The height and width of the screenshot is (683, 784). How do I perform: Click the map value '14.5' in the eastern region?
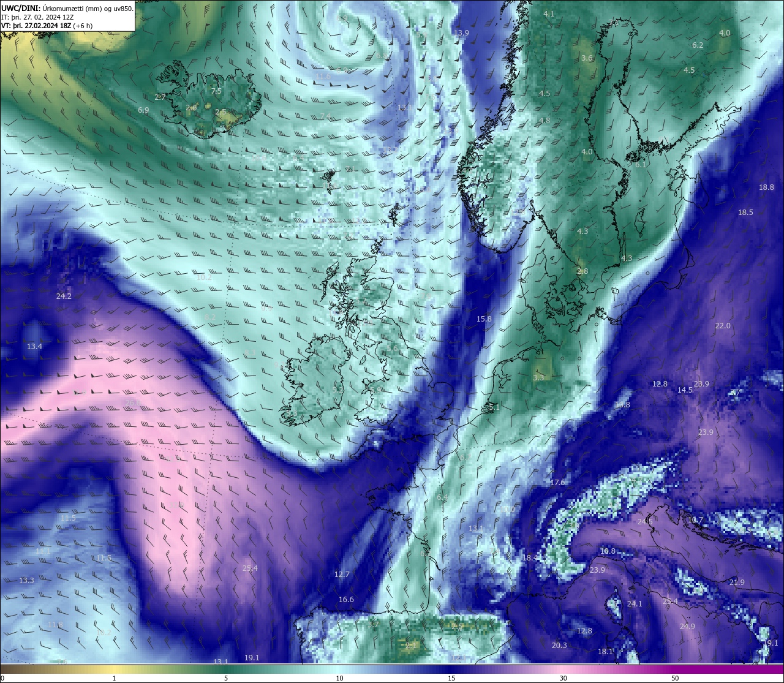(x=685, y=390)
